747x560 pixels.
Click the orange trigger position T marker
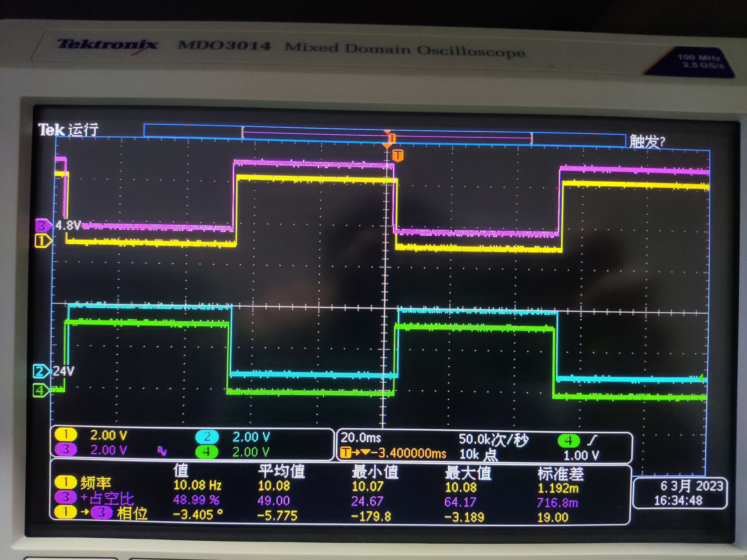click(x=398, y=156)
